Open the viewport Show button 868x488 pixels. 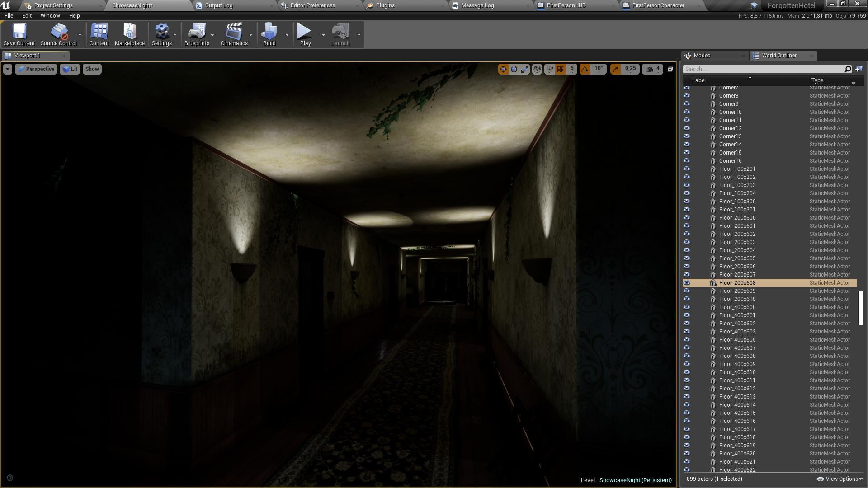click(92, 69)
